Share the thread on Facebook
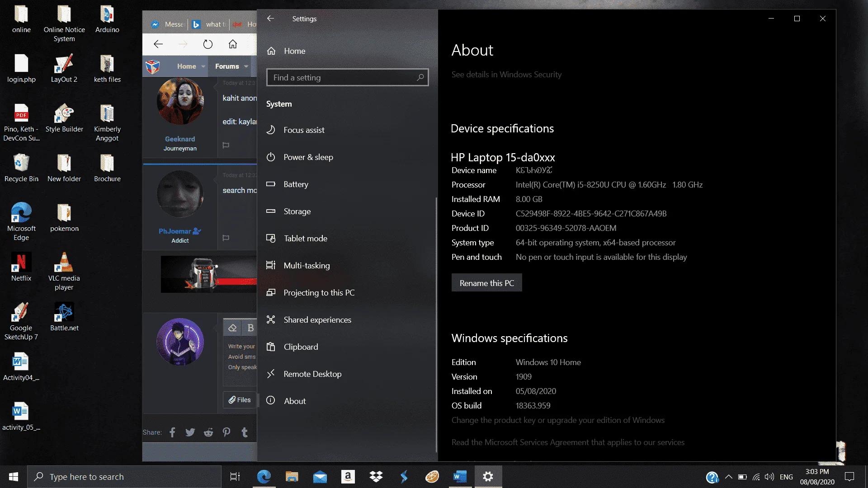 coord(172,432)
